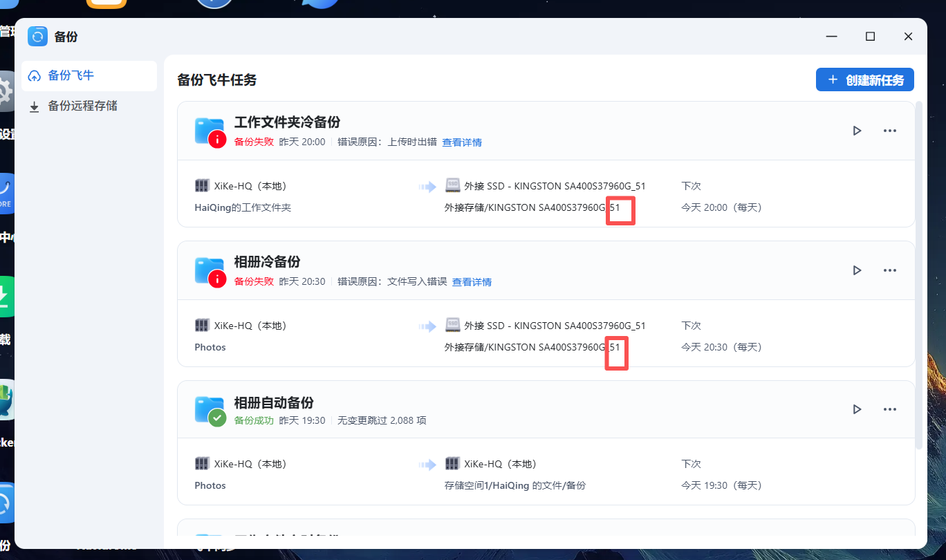Image resolution: width=946 pixels, height=560 pixels.
Task: Click 无变更跳过 2,088 项 text
Action: click(x=382, y=420)
